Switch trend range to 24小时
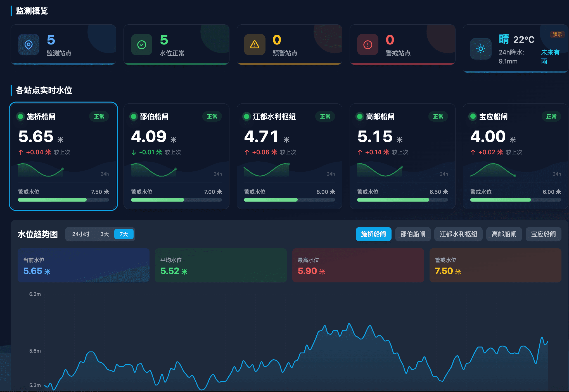569x392 pixels. pos(81,234)
